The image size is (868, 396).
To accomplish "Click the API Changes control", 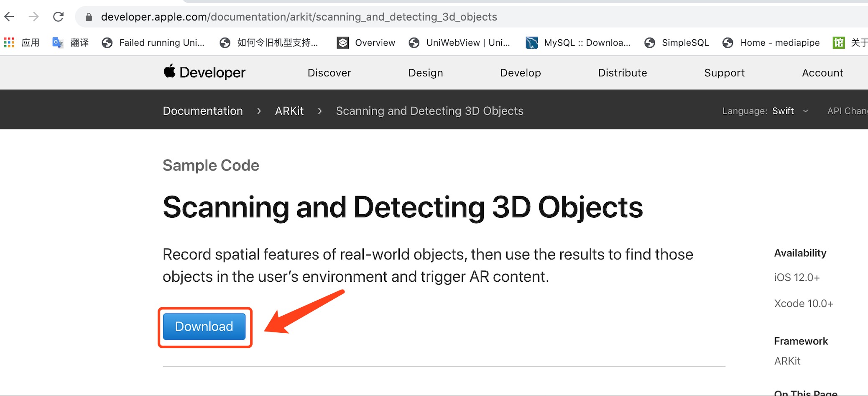I will click(x=848, y=111).
